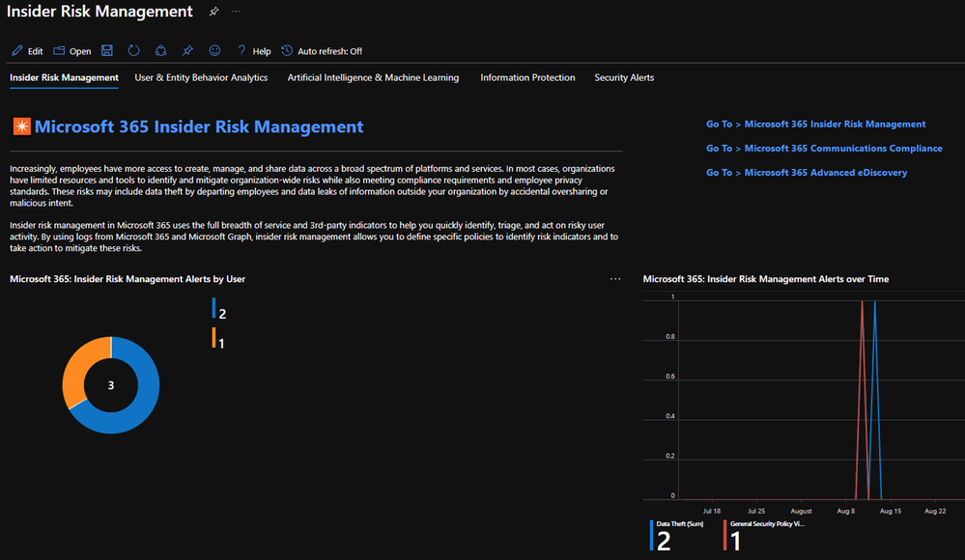Select the Insider Risk Management tab
The height and width of the screenshot is (560, 965).
click(x=64, y=77)
